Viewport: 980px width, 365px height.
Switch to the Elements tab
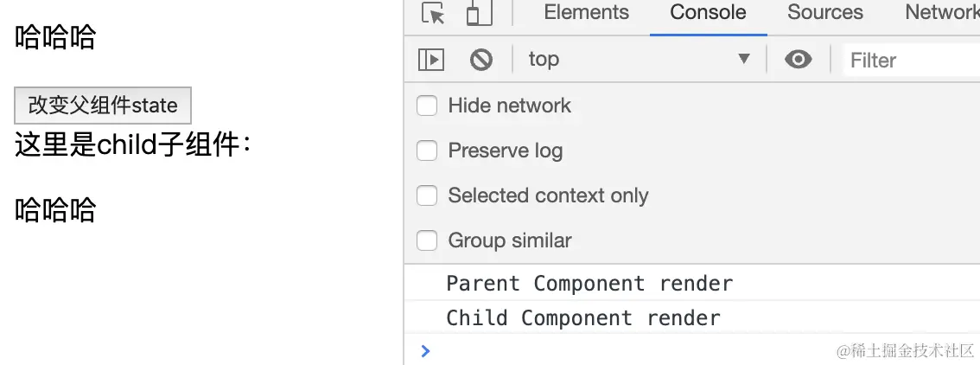point(586,12)
